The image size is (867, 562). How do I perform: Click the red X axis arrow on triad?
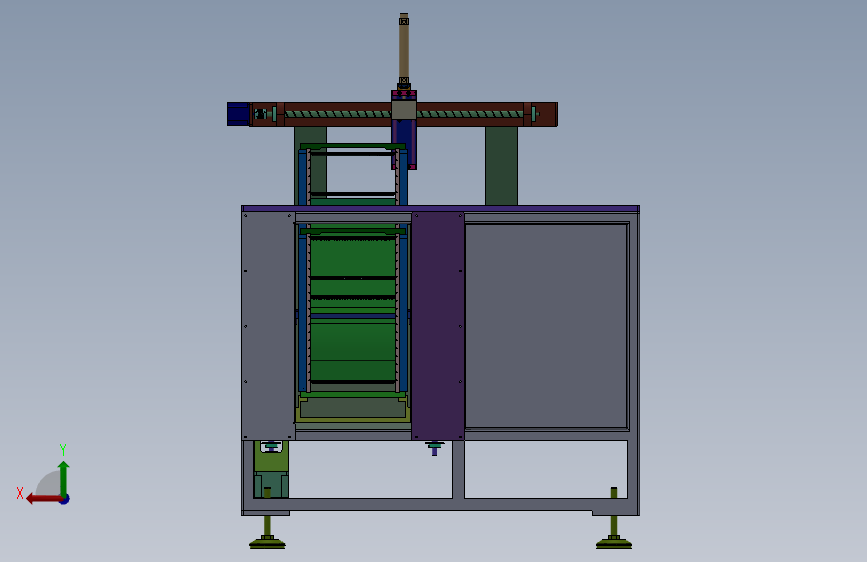(x=44, y=499)
